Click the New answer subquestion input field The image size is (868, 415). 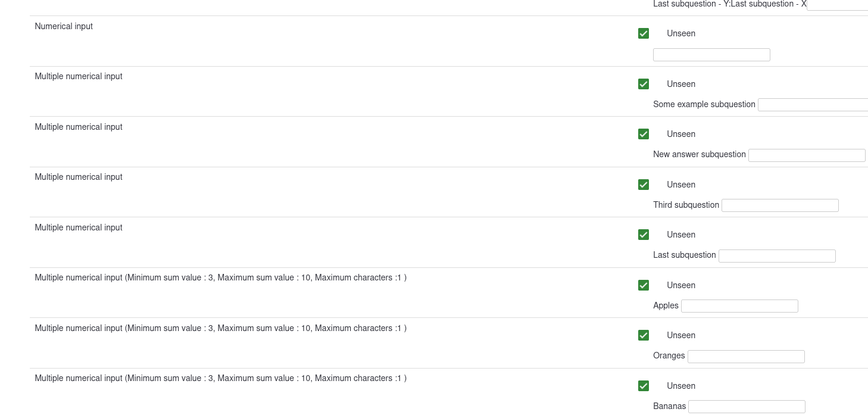[807, 155]
